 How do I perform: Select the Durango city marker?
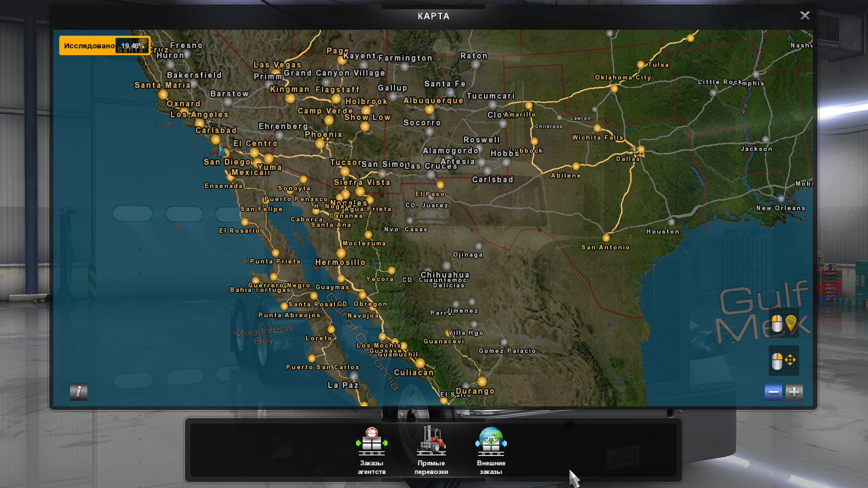tap(482, 381)
